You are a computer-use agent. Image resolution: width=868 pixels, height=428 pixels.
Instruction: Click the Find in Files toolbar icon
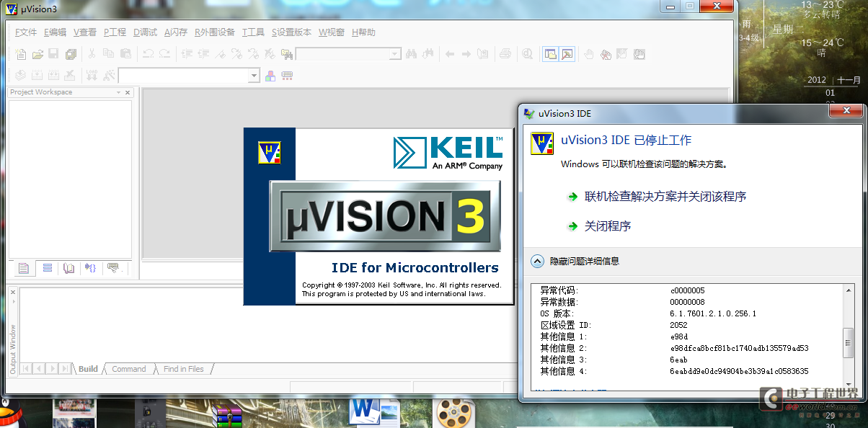[286, 54]
